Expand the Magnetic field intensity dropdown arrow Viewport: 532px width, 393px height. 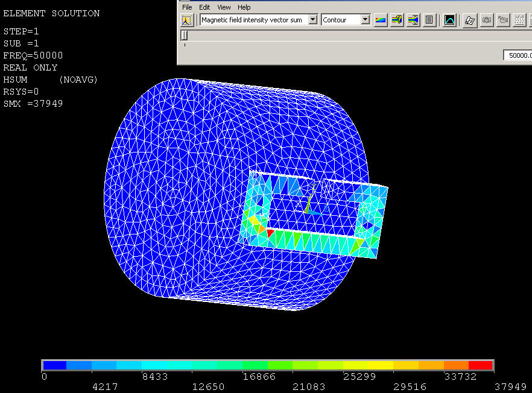pyautogui.click(x=312, y=20)
